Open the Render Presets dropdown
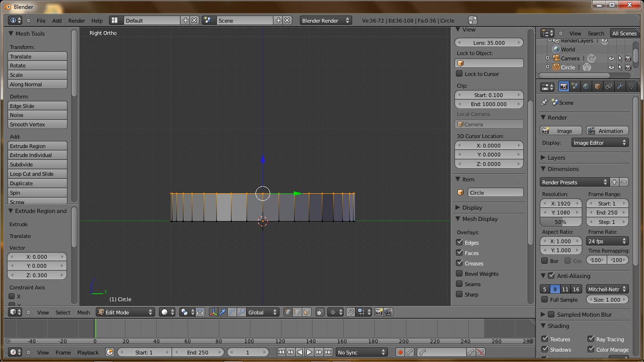644x362 pixels. pyautogui.click(x=575, y=182)
